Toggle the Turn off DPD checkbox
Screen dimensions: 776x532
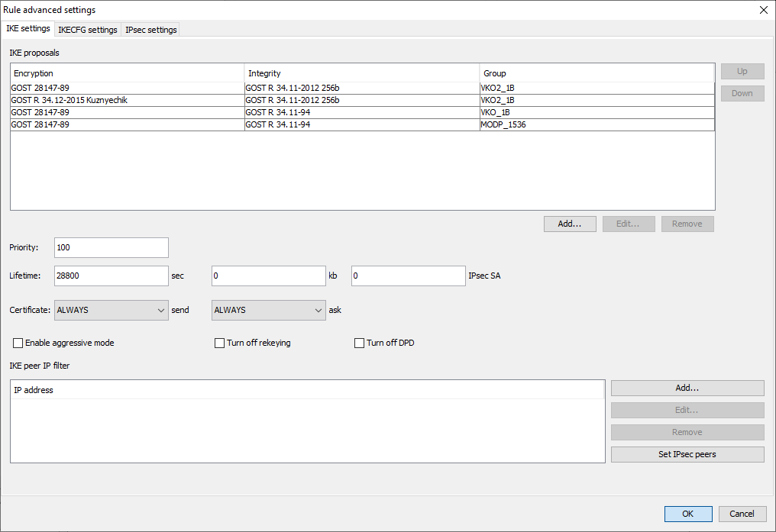tap(360, 343)
